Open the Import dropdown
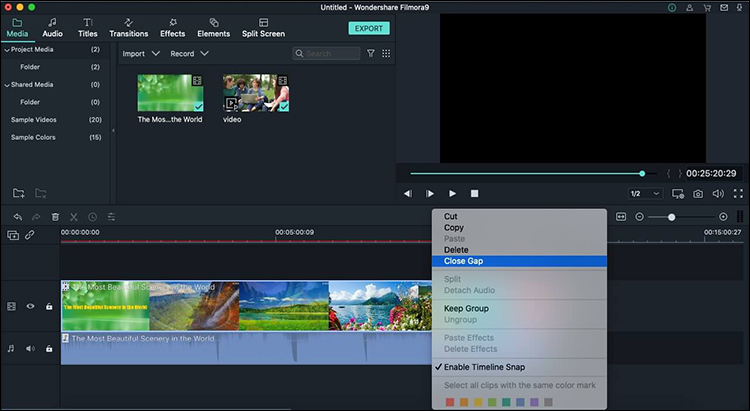 click(141, 54)
